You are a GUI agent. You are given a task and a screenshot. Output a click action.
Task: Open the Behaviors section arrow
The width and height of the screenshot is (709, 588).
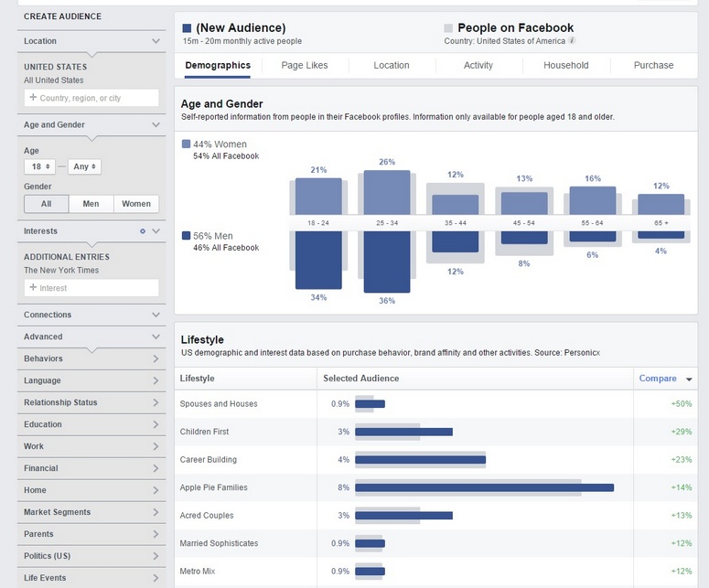point(156,358)
